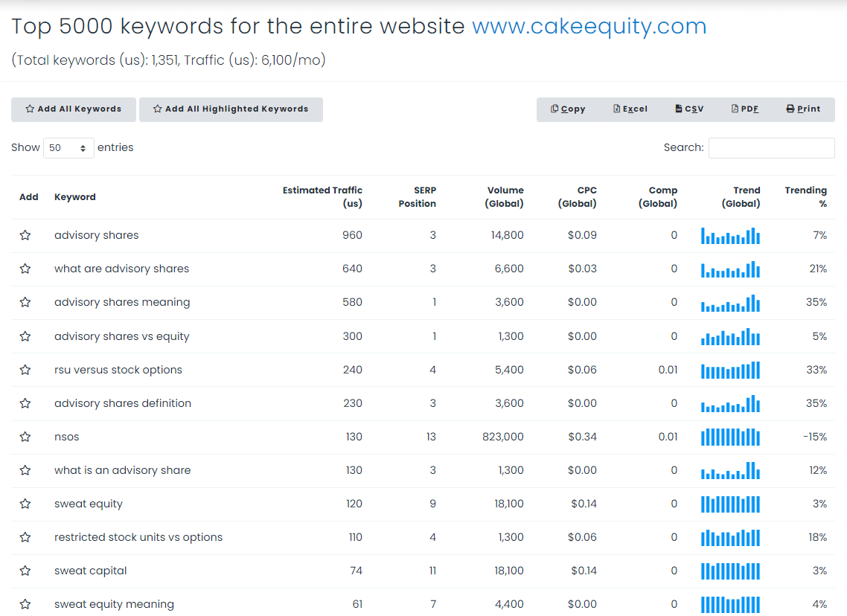Select the trend sparkline for 'advisory shares'
This screenshot has height=616, width=847.
(x=730, y=235)
